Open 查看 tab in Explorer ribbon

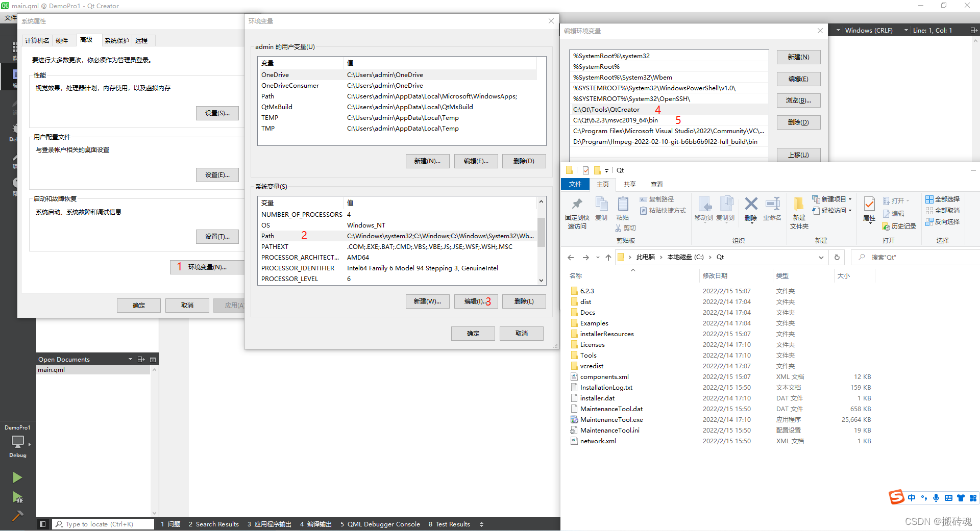coord(657,184)
